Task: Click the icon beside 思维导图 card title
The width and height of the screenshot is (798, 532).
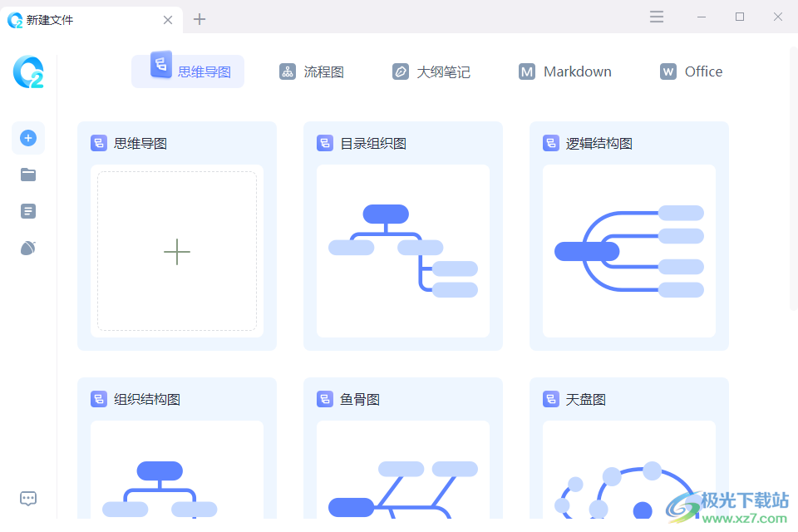Action: [99, 143]
